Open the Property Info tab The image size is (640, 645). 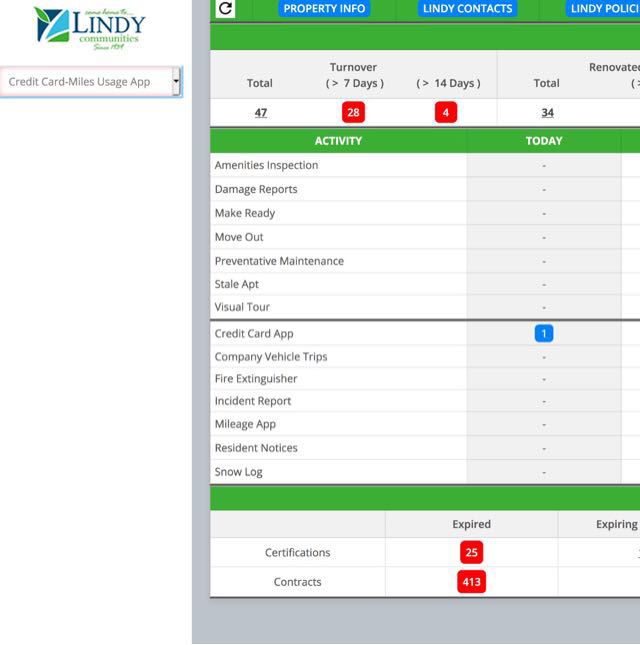[325, 9]
